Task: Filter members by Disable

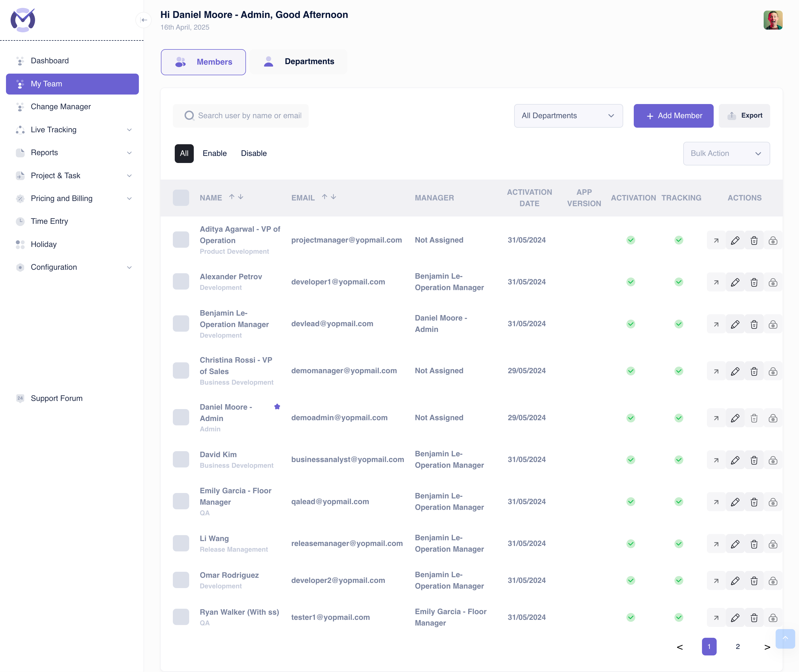Action: pyautogui.click(x=254, y=153)
